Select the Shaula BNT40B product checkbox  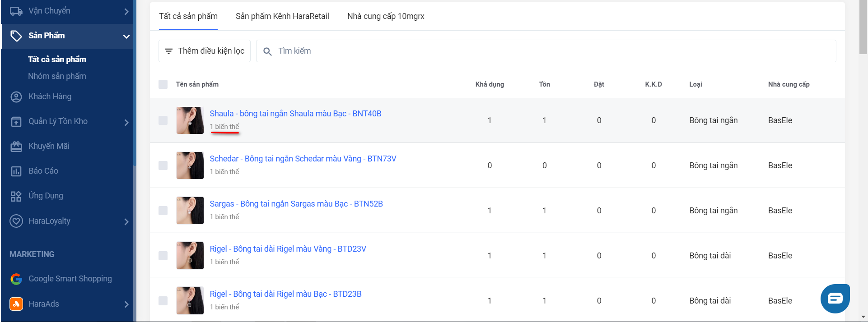(163, 120)
